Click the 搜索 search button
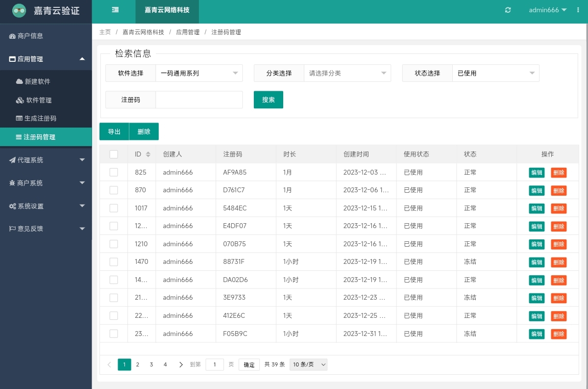Image resolution: width=588 pixels, height=389 pixels. click(268, 100)
